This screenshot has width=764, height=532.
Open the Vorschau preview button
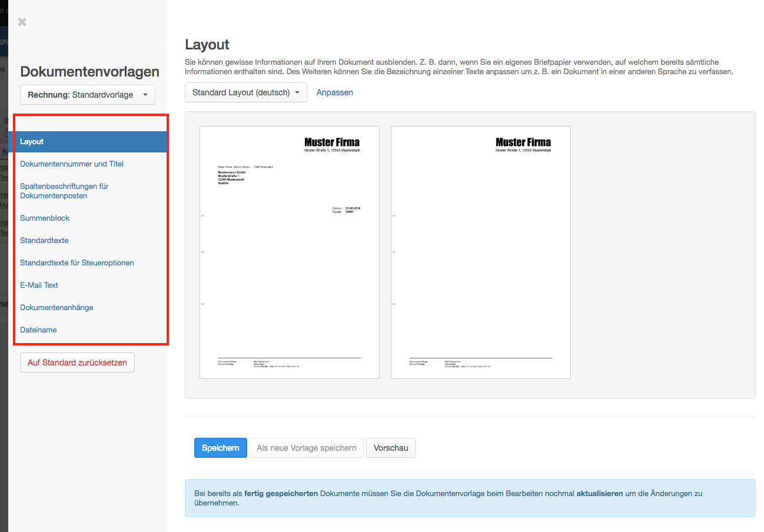click(391, 448)
